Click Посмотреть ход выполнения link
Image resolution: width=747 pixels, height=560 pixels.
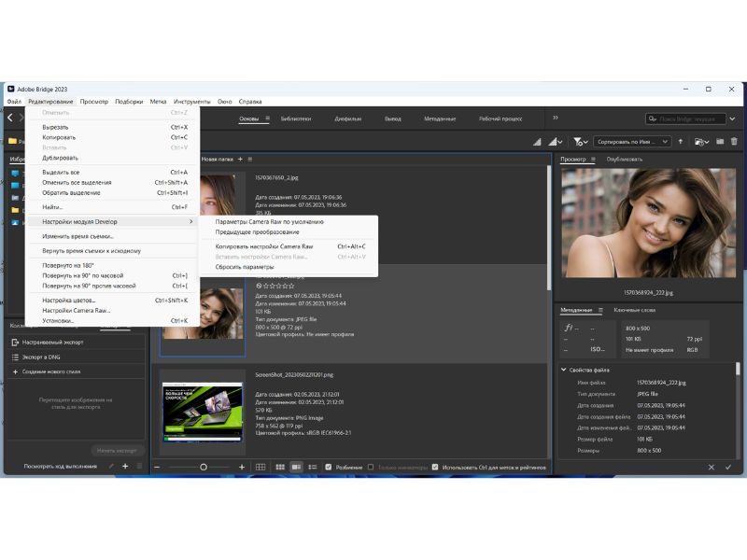pyautogui.click(x=60, y=466)
